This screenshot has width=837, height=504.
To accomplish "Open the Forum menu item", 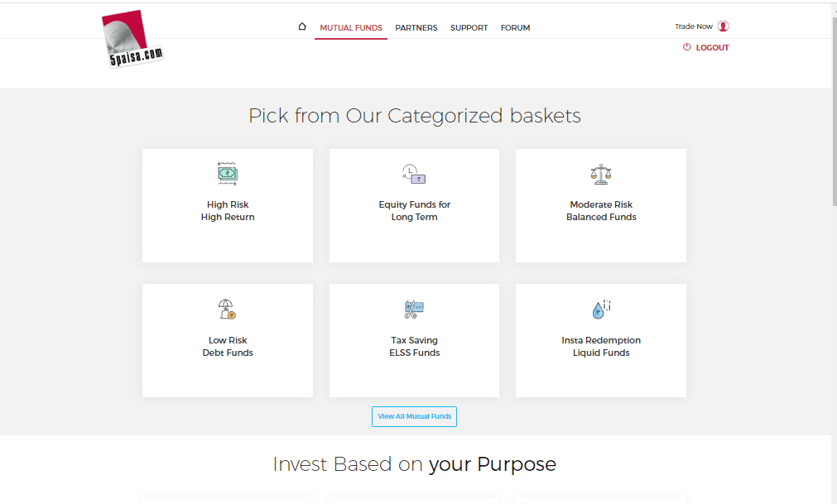I will pyautogui.click(x=515, y=28).
